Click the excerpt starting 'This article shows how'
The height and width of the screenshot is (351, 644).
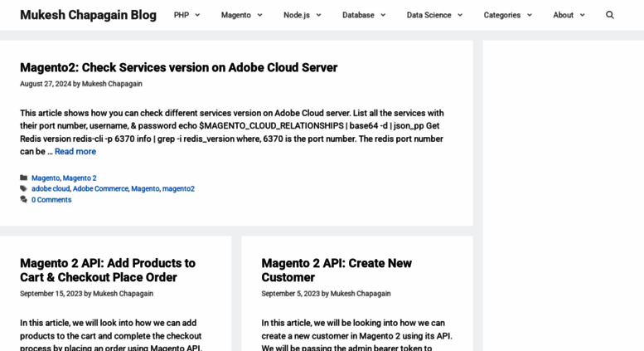[232, 132]
